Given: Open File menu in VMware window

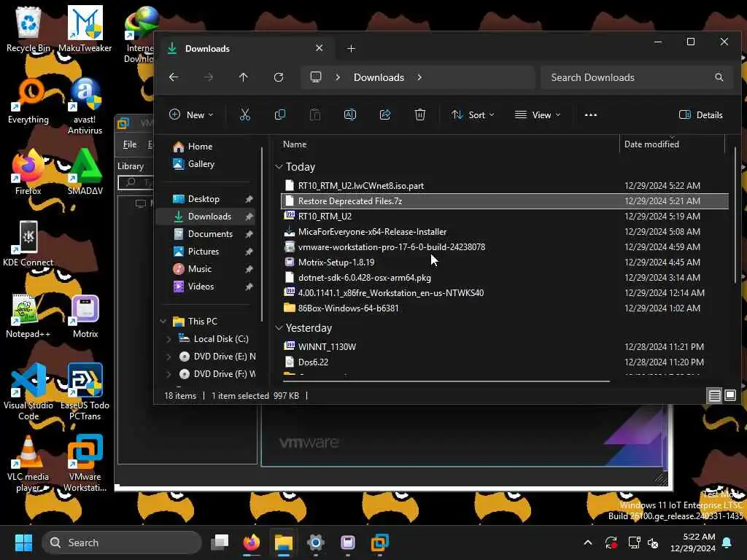Looking at the screenshot, I should [x=130, y=144].
